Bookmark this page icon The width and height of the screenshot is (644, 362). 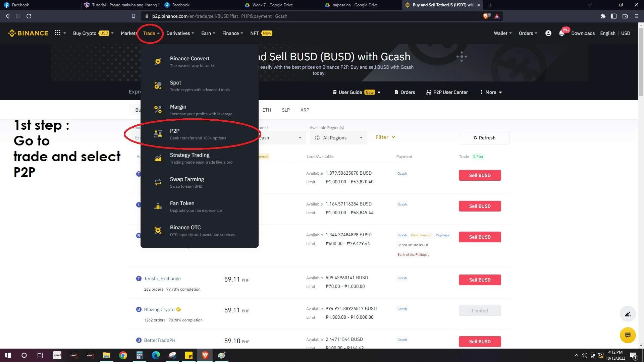(133, 16)
